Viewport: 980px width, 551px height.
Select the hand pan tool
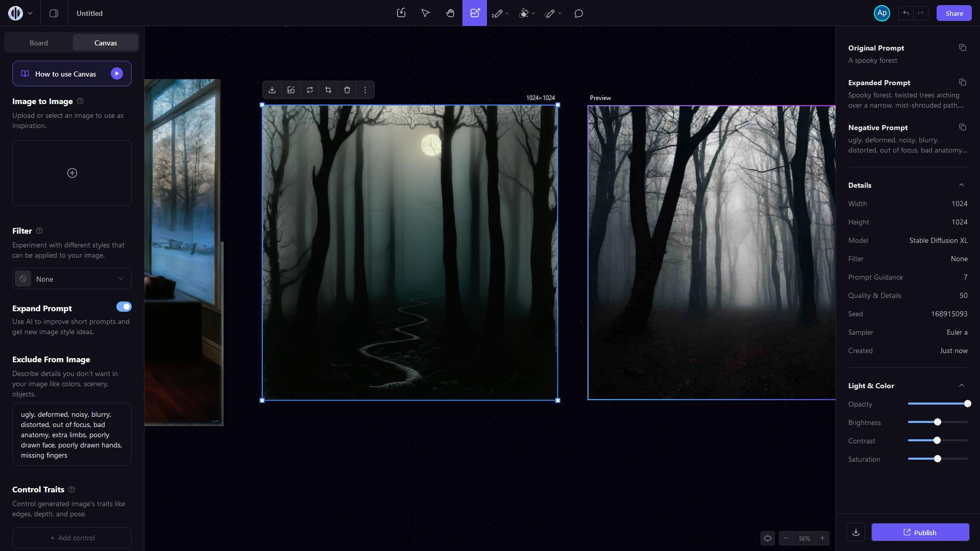[x=450, y=13]
